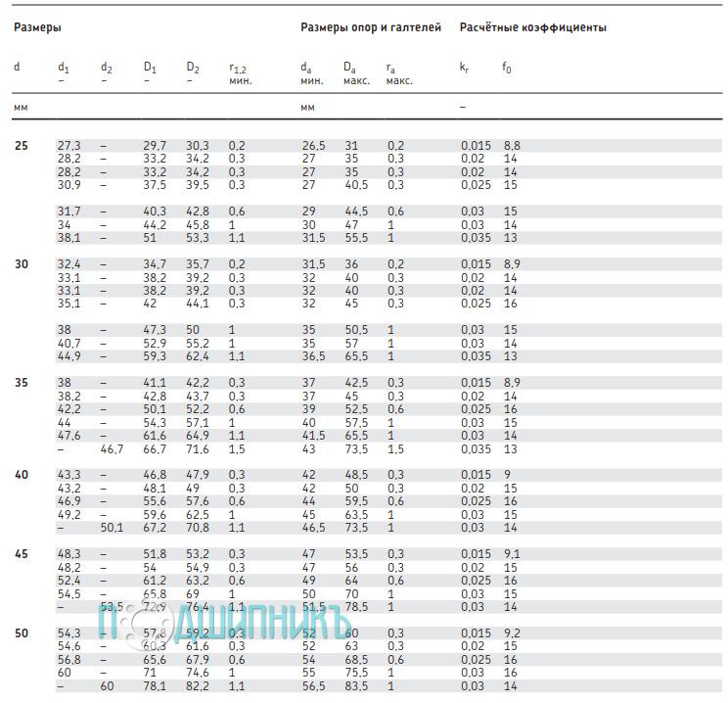Select the cell with value 47,3

pyautogui.click(x=155, y=330)
